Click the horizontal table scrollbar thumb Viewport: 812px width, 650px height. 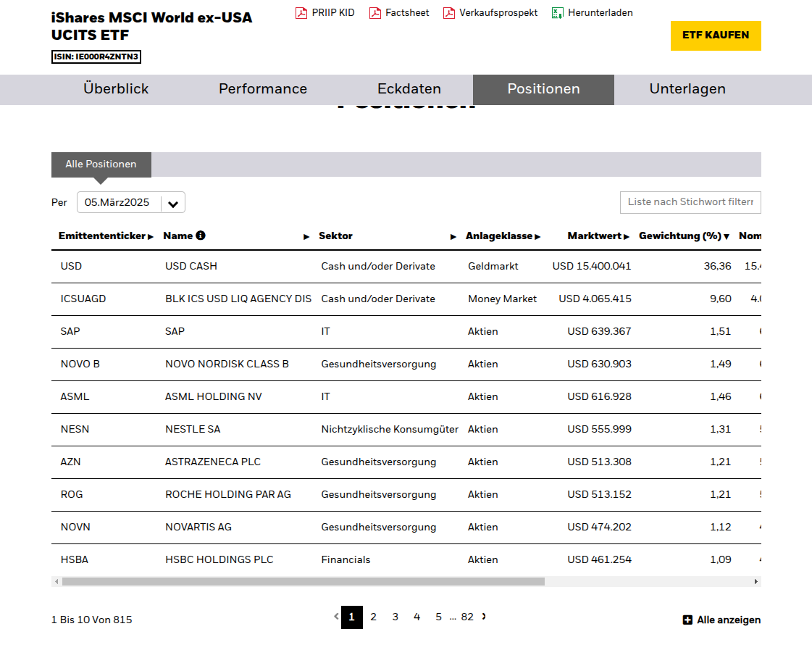(x=304, y=582)
